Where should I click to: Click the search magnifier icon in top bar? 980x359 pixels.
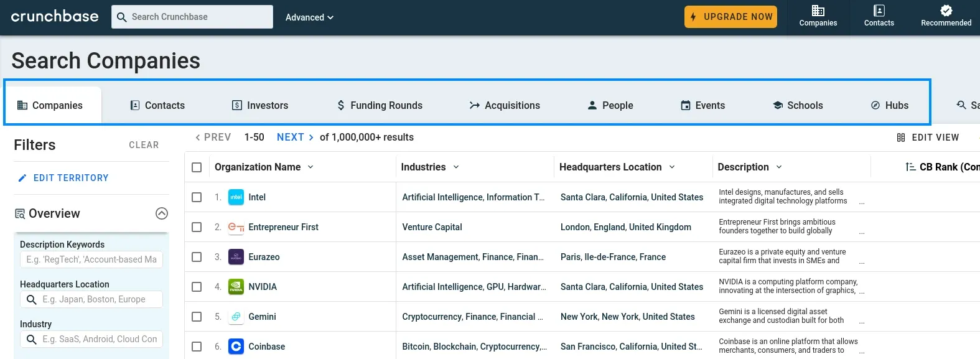point(122,17)
